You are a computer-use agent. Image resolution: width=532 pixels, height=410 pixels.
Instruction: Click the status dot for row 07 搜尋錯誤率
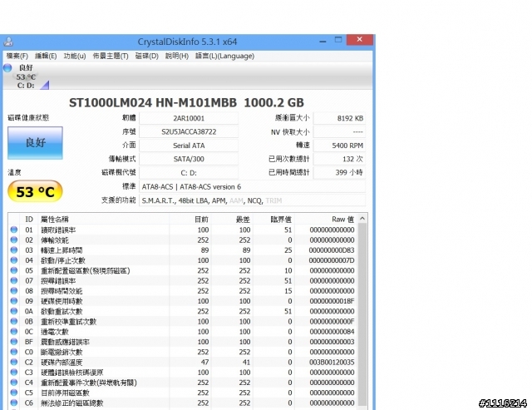tap(14, 281)
